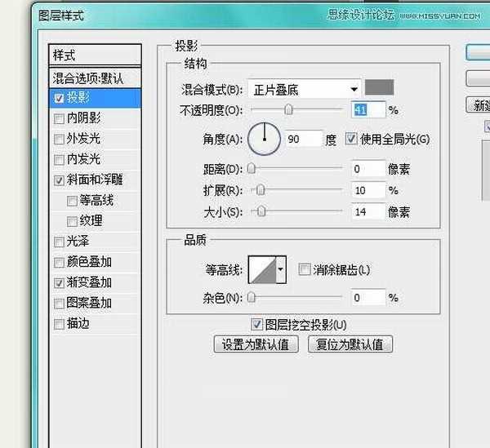Select 渐变叠加 style entry
This screenshot has height=448, width=490.
(x=89, y=282)
